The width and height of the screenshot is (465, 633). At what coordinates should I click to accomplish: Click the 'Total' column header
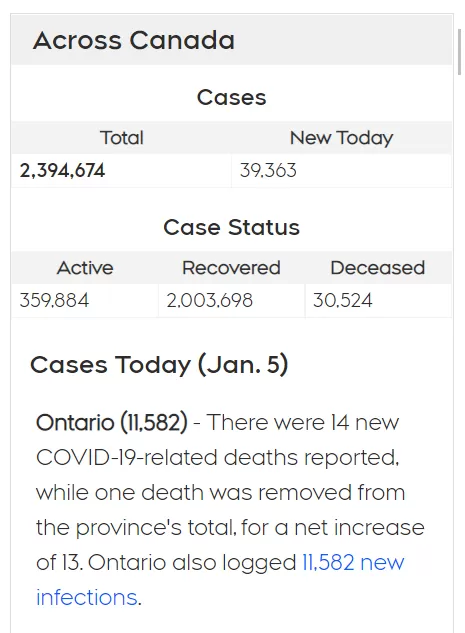pyautogui.click(x=121, y=138)
